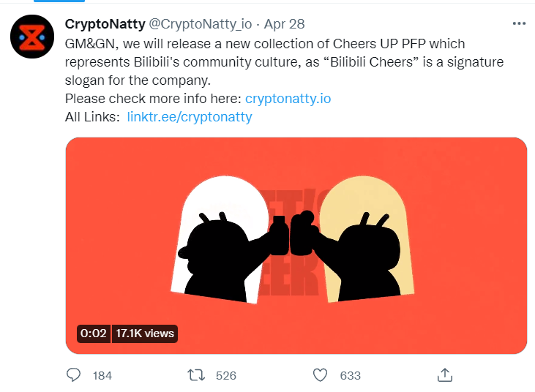Click the 633 likes count
This screenshot has height=392, width=535.
[351, 375]
